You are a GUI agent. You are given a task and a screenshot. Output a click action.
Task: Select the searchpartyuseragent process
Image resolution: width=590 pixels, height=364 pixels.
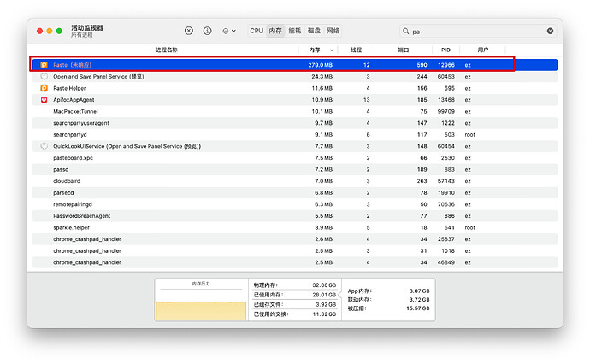click(x=295, y=123)
